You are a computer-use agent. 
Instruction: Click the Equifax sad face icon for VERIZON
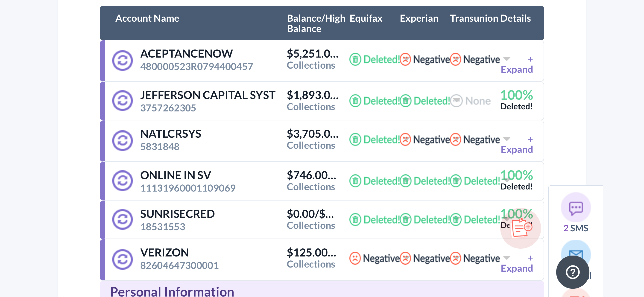(x=355, y=258)
